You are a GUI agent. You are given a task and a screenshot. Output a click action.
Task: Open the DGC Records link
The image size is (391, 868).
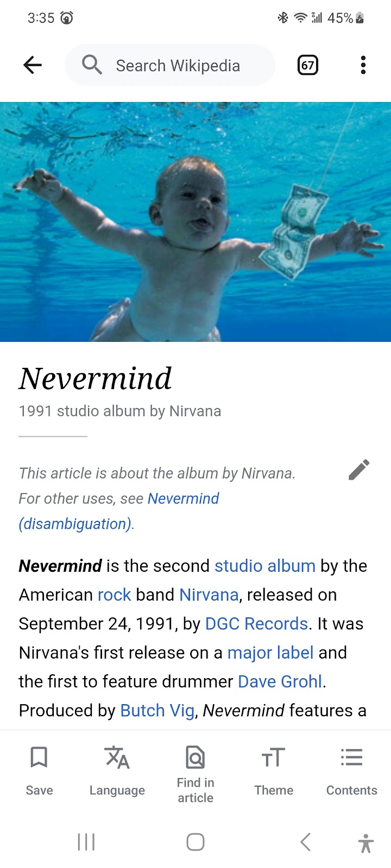coord(257,623)
